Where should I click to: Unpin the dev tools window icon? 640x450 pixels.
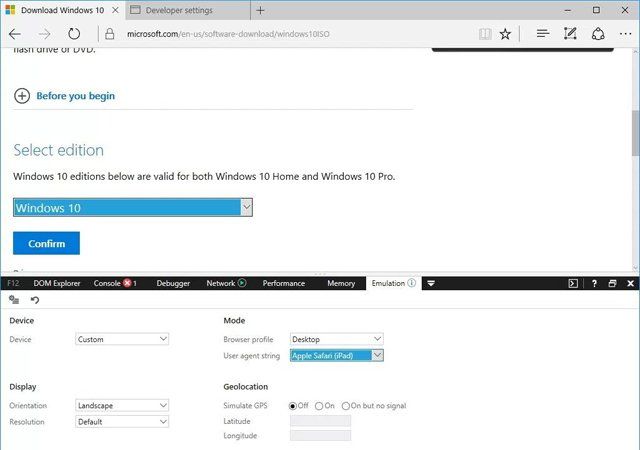(x=612, y=283)
